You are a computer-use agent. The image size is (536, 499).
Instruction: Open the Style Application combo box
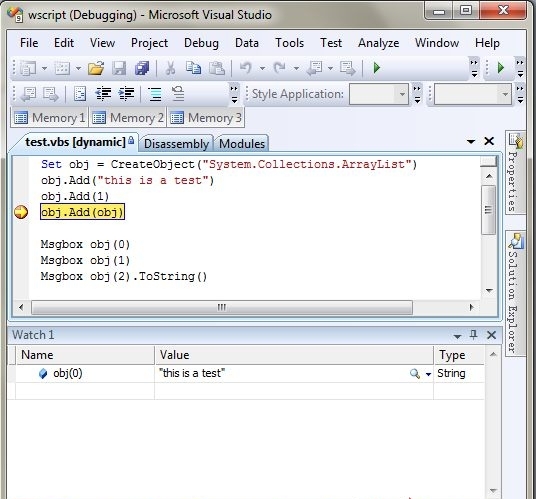pos(379,94)
